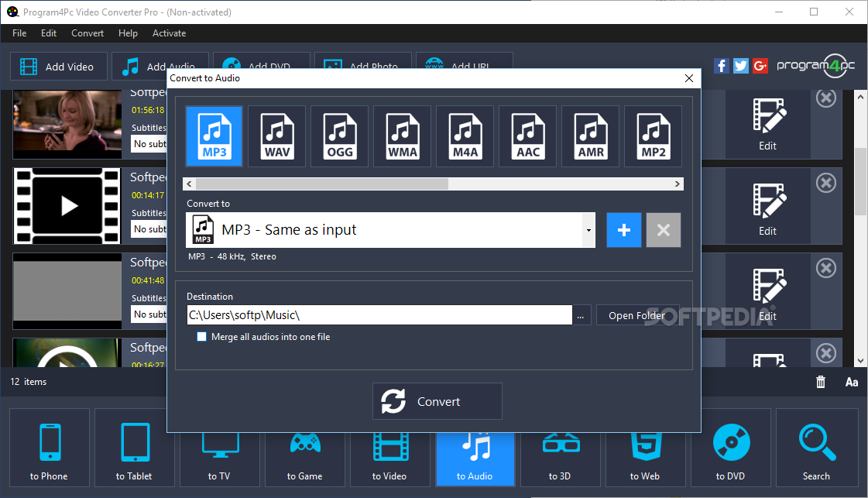Open the Google Plus icon link
868x498 pixels.
760,66
